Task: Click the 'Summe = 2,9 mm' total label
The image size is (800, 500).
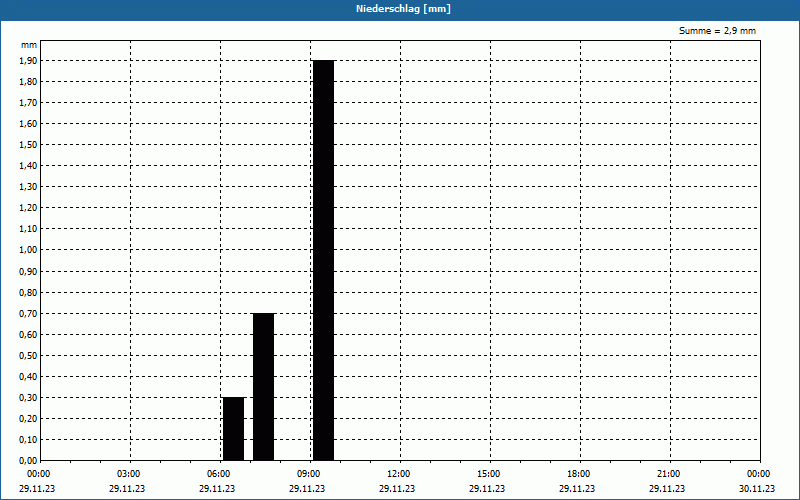Action: (717, 31)
